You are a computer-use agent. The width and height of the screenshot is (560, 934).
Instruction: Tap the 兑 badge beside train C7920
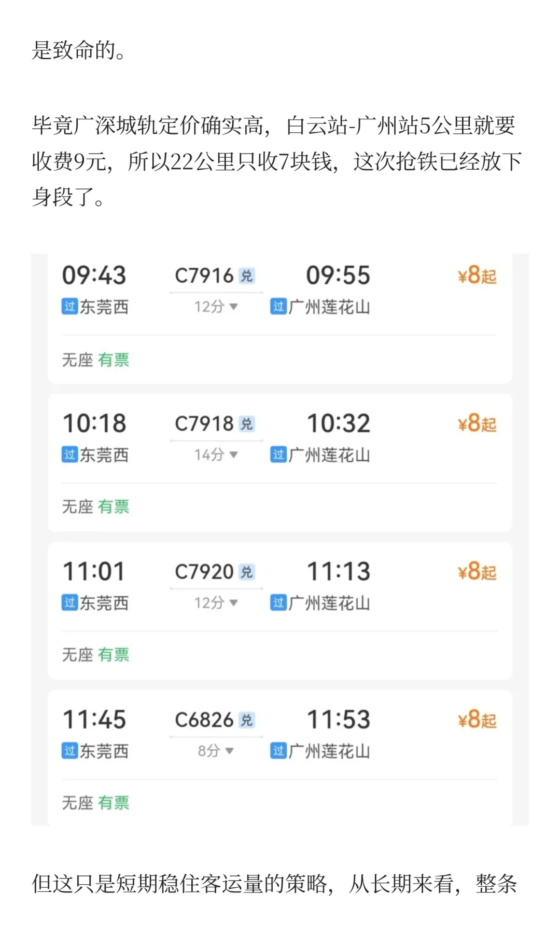tap(247, 572)
